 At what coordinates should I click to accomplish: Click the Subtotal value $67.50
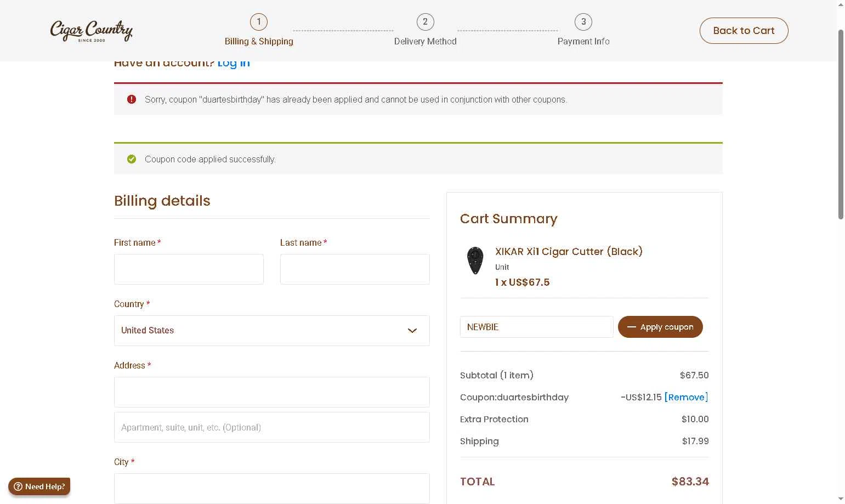tap(694, 375)
